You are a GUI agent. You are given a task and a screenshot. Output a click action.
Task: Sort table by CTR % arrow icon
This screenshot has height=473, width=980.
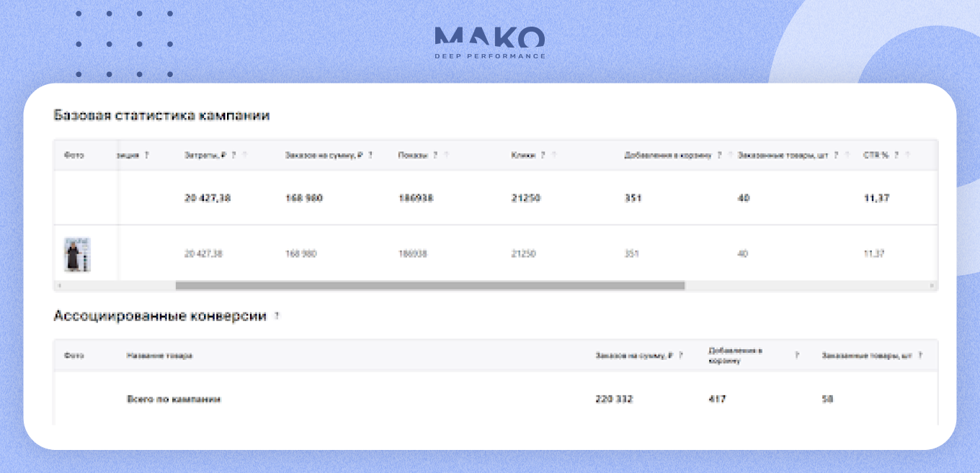tap(907, 155)
